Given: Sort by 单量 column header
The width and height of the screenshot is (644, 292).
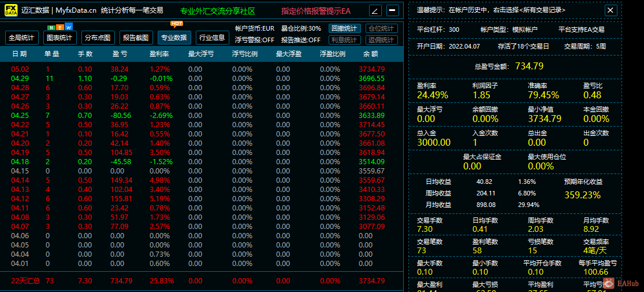Looking at the screenshot, I should coord(52,54).
